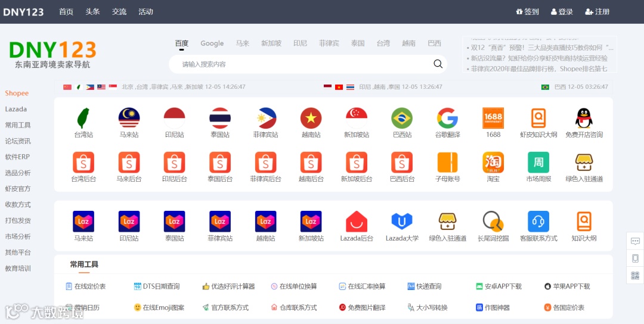Click the search magnifier button
This screenshot has width=644, height=324.
pos(438,64)
